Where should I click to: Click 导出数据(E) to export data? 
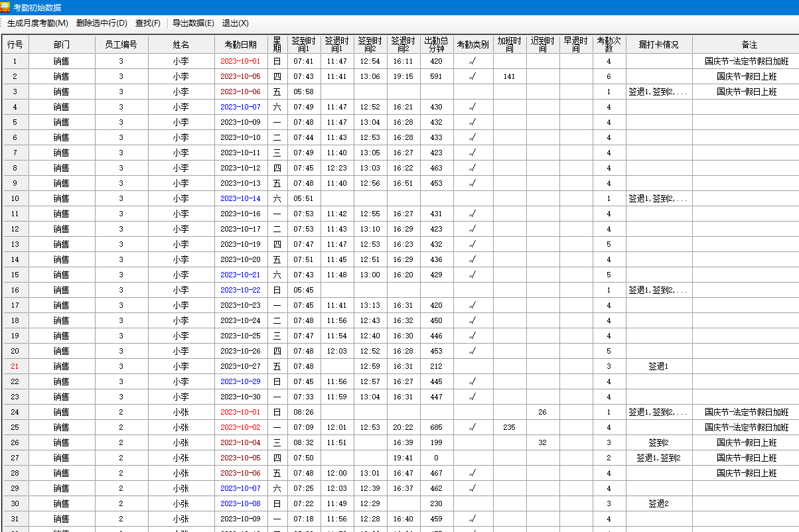pos(193,23)
